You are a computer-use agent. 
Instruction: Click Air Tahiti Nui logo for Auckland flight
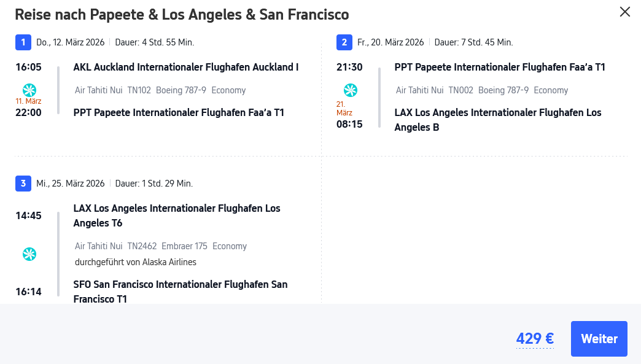[29, 90]
